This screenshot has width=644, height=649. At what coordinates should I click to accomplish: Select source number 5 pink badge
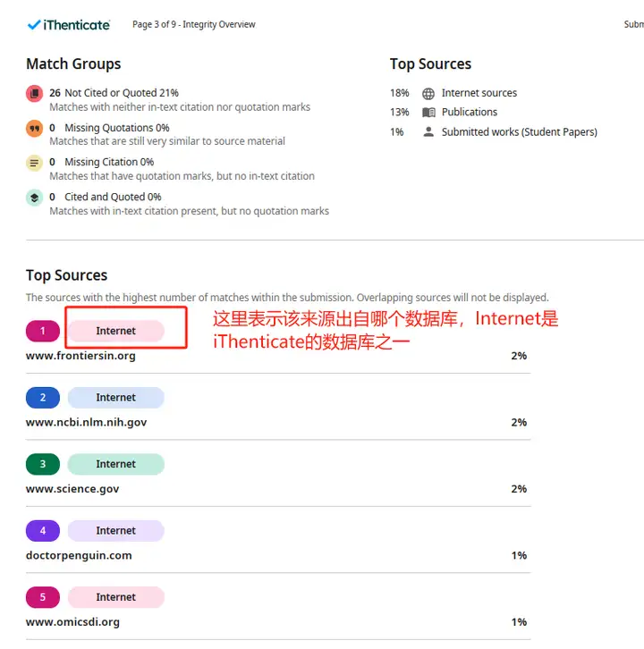point(43,597)
